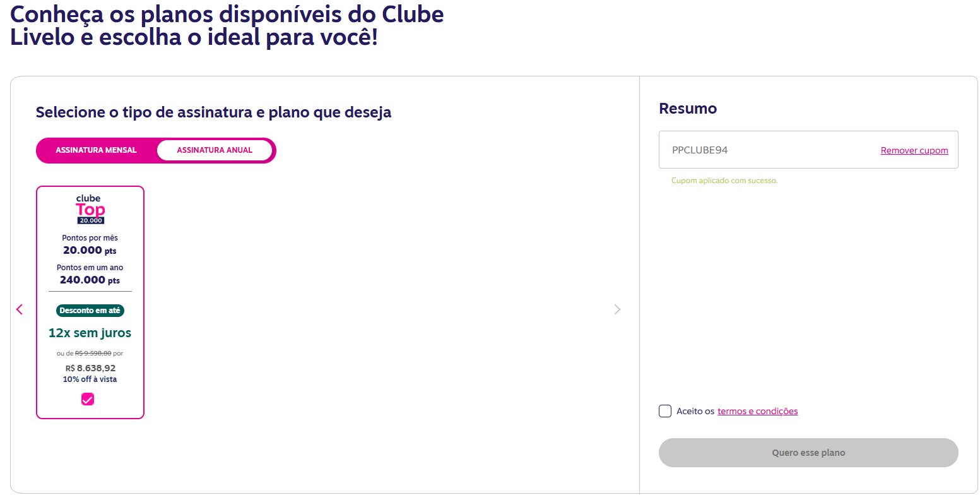Click the Desconto em até badge
980x495 pixels.
point(90,311)
